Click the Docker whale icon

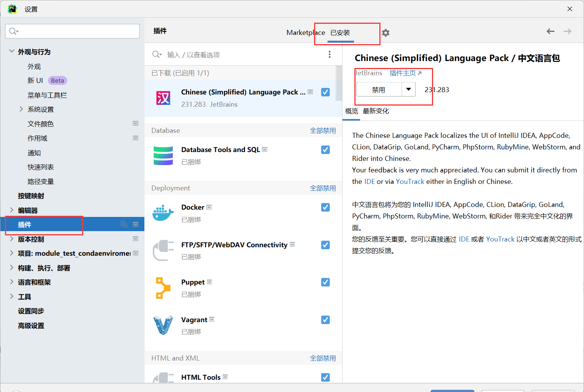click(163, 213)
